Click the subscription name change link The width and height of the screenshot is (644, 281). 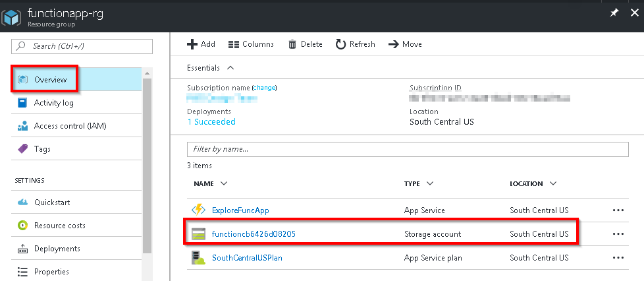pos(264,88)
